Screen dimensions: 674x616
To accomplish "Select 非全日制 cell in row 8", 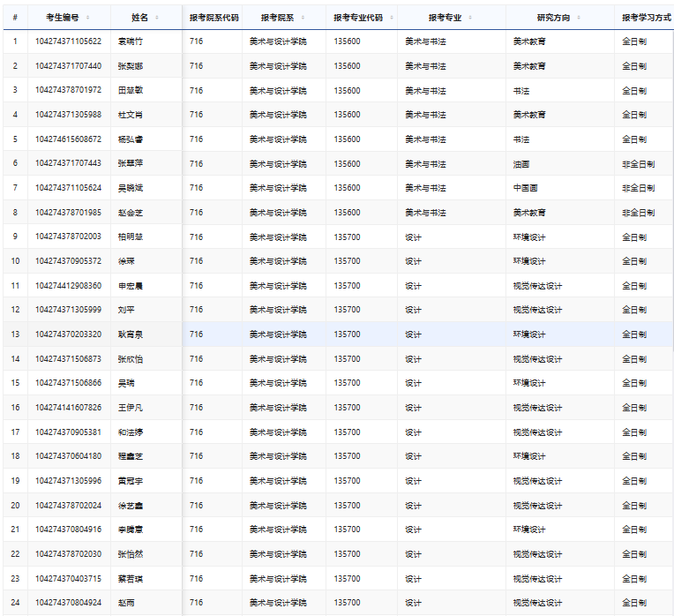I will click(638, 213).
